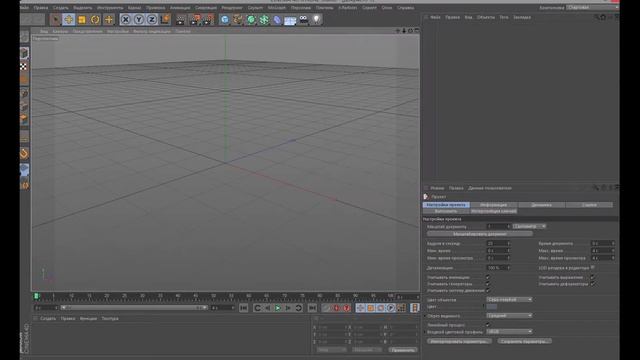Open the Spline pen tool icon
Screen dimensions: 640x360
238,19
